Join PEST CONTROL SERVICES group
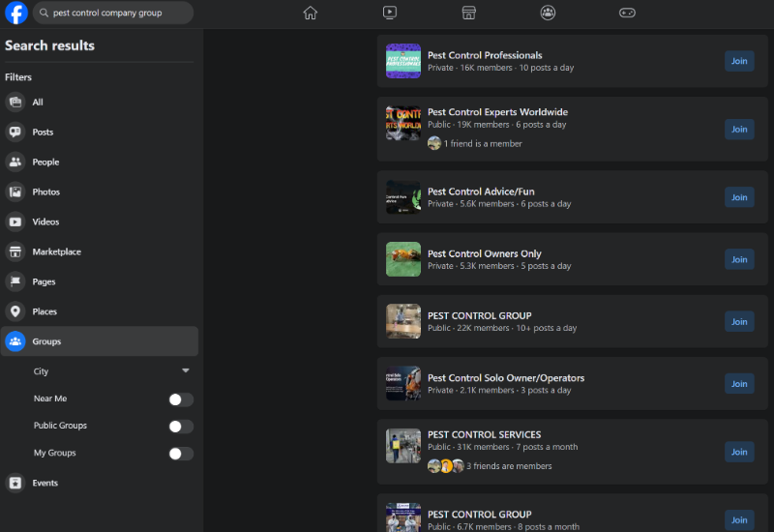 [739, 452]
